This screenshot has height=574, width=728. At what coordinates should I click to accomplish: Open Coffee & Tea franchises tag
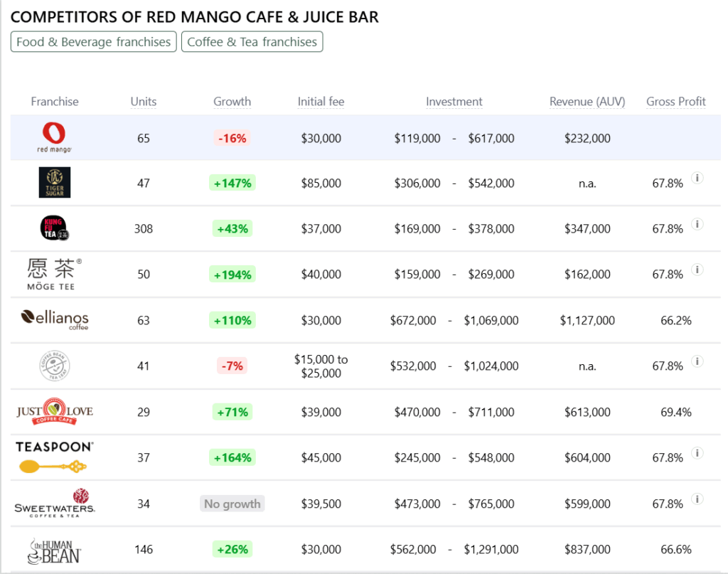252,42
